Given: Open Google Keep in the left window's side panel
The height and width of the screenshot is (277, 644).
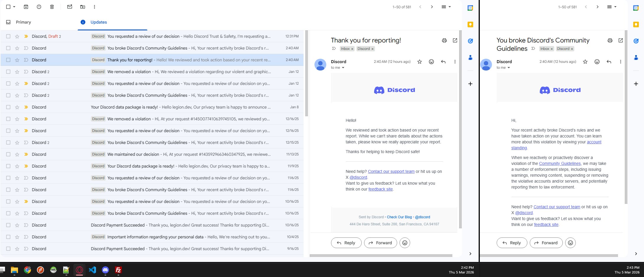Looking at the screenshot, I should (x=470, y=24).
